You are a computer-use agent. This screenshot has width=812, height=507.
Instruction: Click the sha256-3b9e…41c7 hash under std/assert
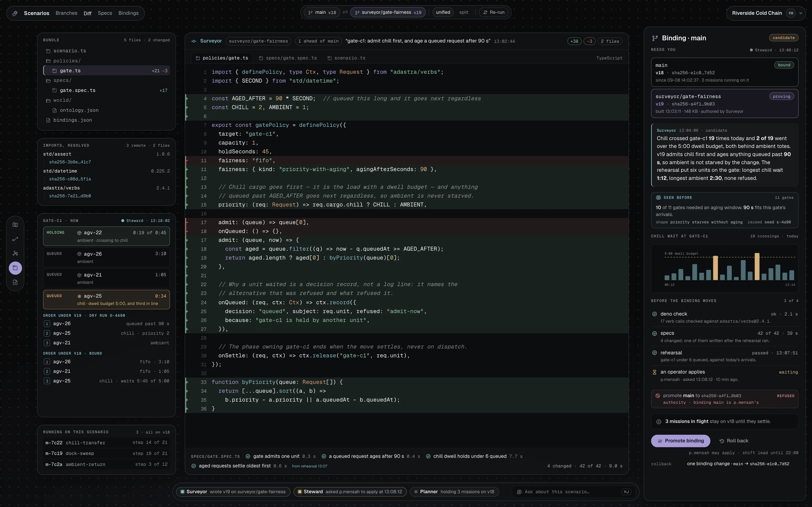point(70,162)
